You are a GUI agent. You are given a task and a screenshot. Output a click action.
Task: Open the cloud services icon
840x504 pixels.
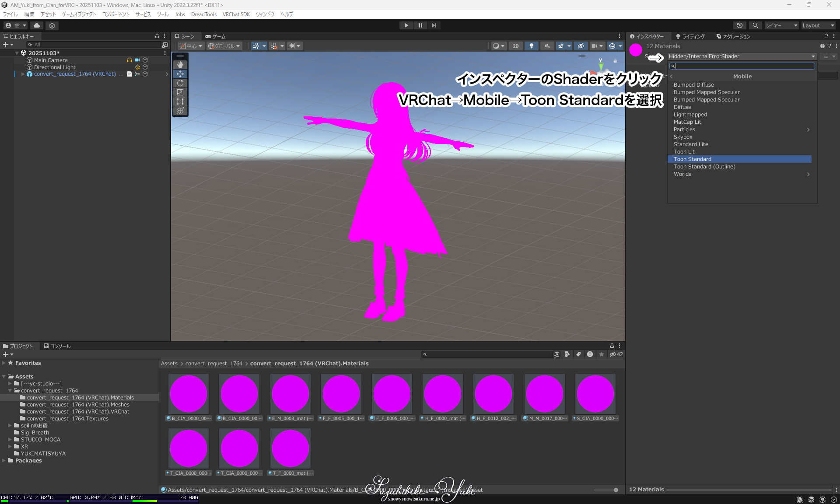coord(37,25)
